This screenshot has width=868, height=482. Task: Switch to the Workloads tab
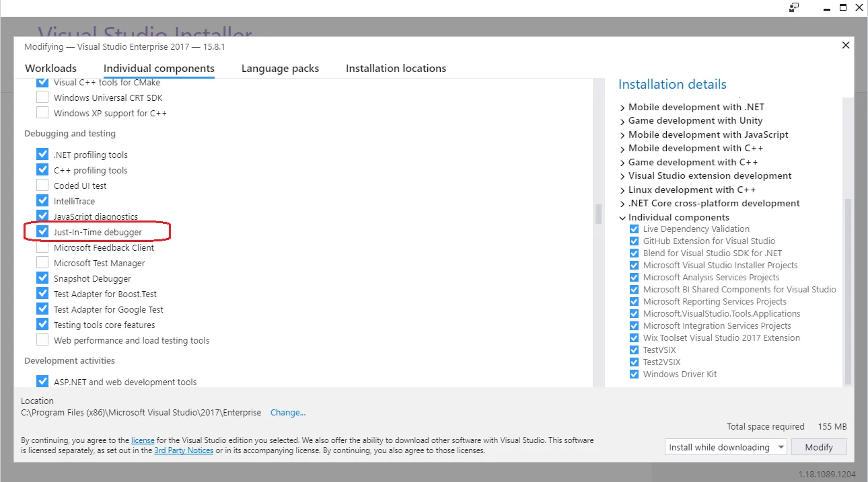click(50, 69)
